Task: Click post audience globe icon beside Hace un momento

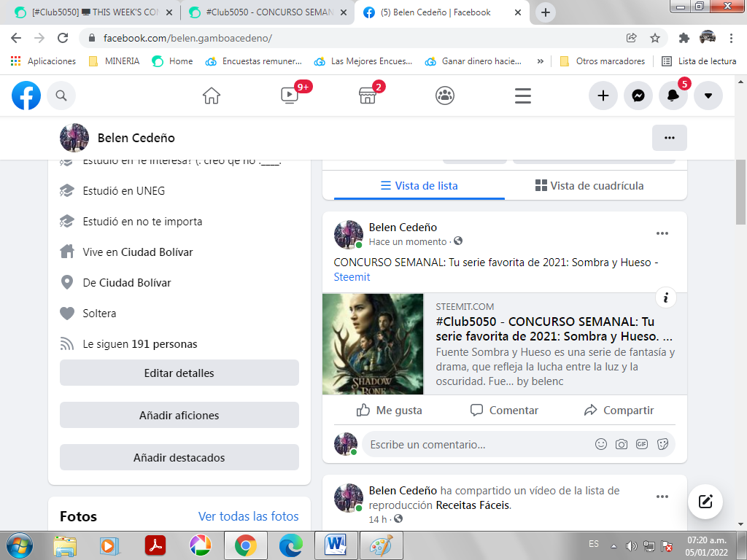Action: [x=458, y=241]
